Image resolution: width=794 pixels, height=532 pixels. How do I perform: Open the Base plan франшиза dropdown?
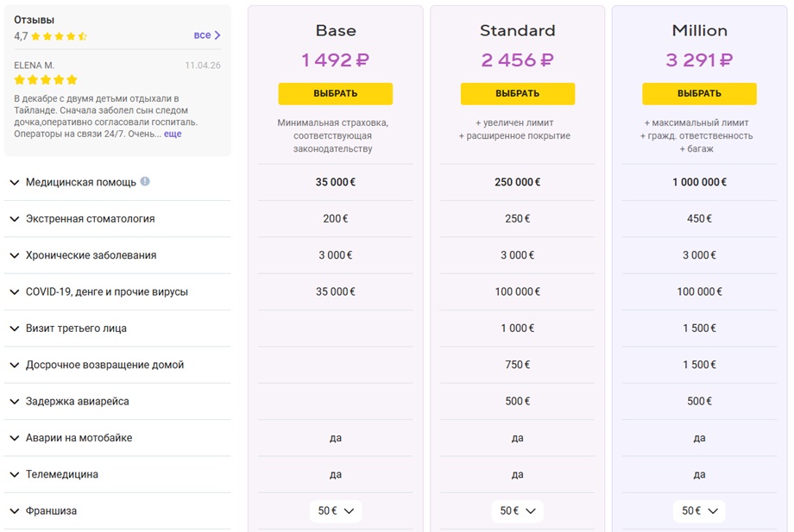(335, 510)
